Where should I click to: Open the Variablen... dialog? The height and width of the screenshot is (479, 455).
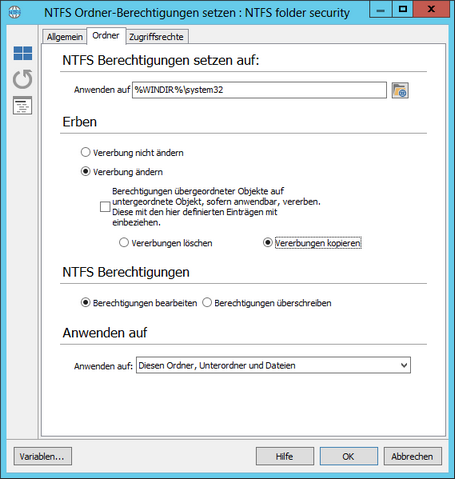pyautogui.click(x=43, y=456)
